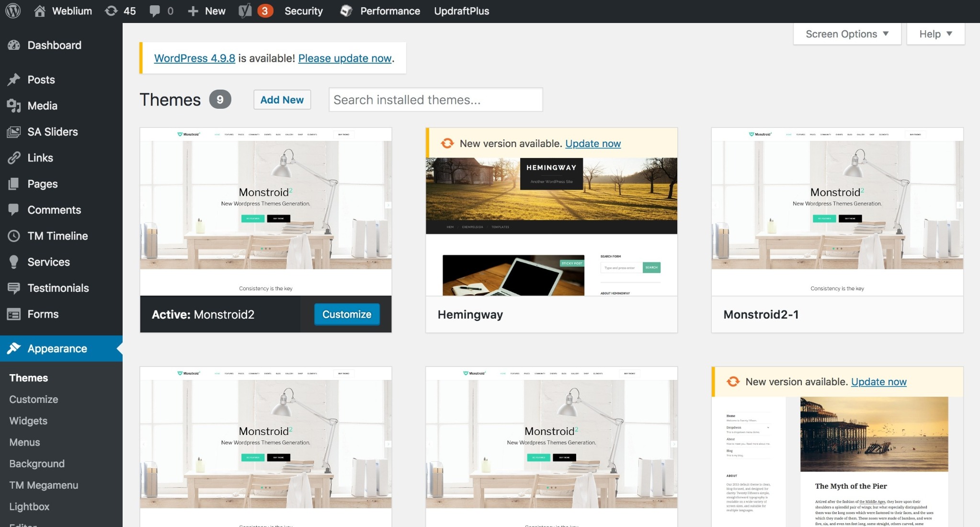Screen dimensions: 980x527
Task: Open the New content menu
Action: pyautogui.click(x=215, y=11)
